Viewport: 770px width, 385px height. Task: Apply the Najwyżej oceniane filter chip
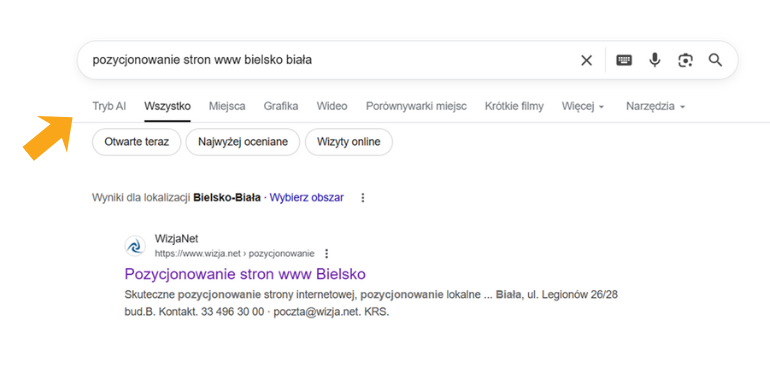(243, 142)
